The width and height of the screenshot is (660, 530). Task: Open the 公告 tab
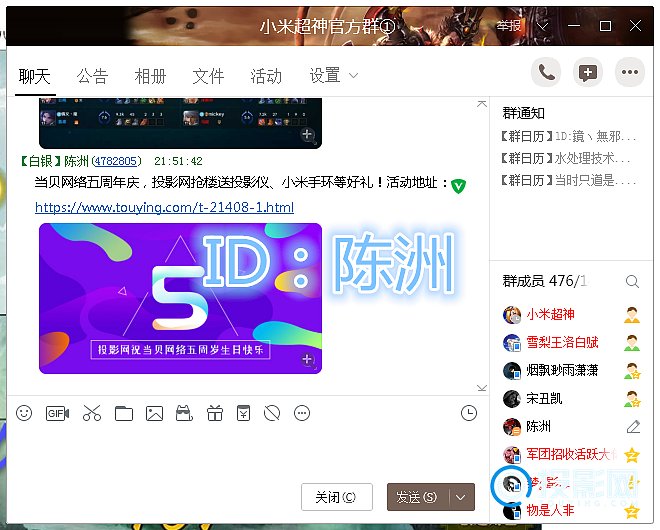tap(92, 76)
